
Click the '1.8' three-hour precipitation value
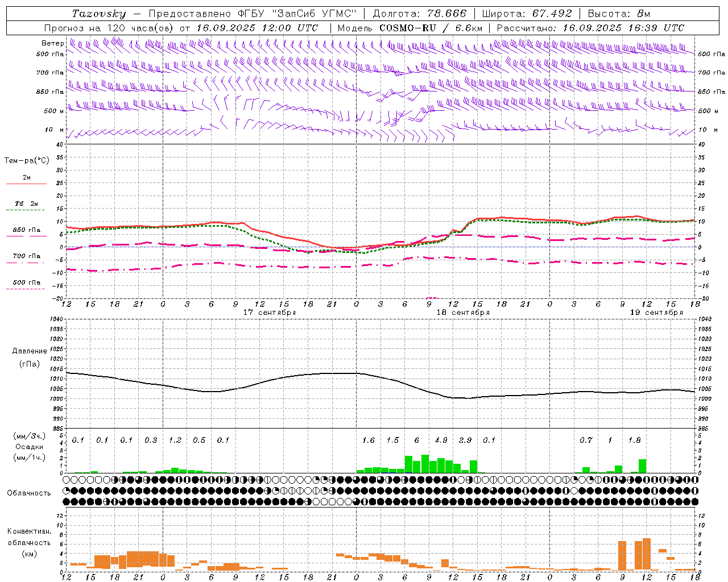634,440
